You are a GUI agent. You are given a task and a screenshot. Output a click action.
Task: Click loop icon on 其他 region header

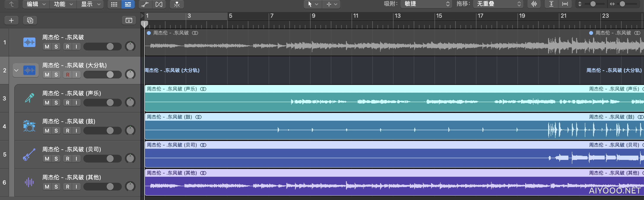pyautogui.click(x=203, y=173)
